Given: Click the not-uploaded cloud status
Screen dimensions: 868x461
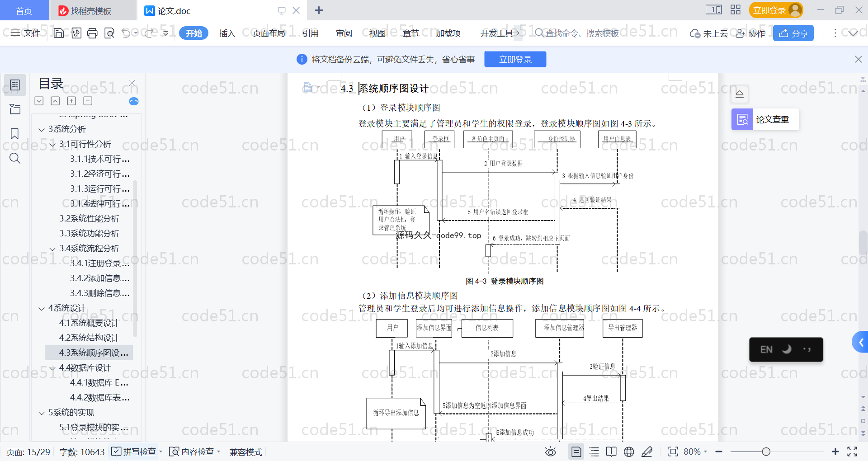Looking at the screenshot, I should pos(708,33).
